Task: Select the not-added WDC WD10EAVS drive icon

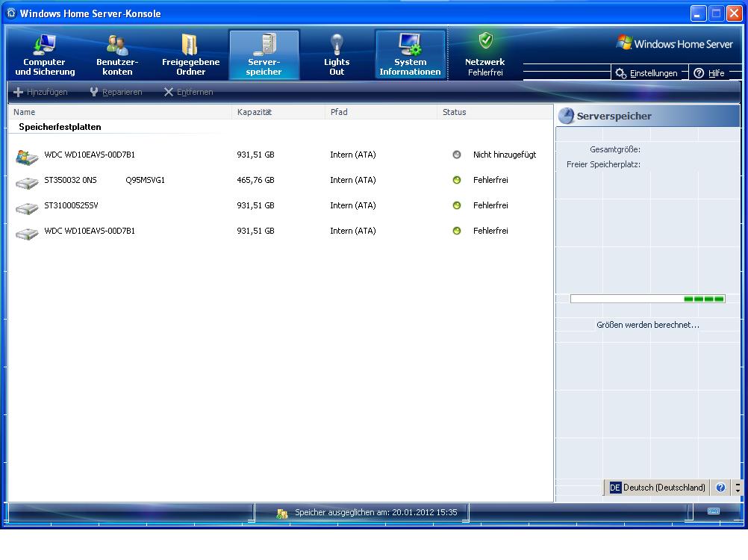Action: (27, 157)
